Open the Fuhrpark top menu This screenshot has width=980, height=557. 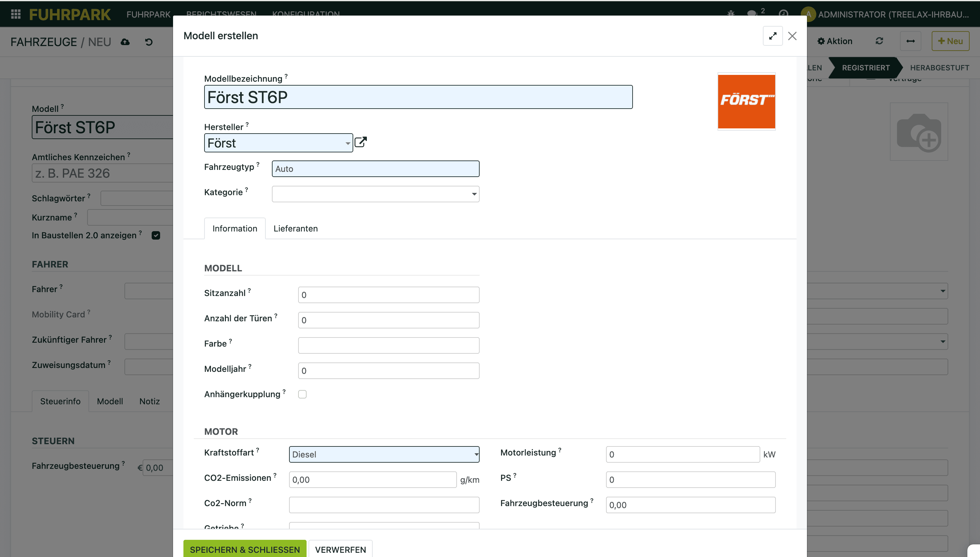pyautogui.click(x=148, y=14)
